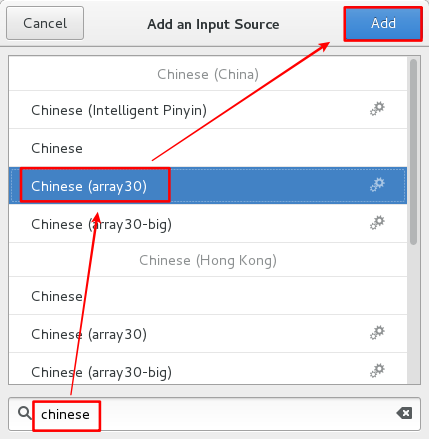Select plain Chinese under Chinese (China)
This screenshot has width=429, height=439.
click(208, 148)
